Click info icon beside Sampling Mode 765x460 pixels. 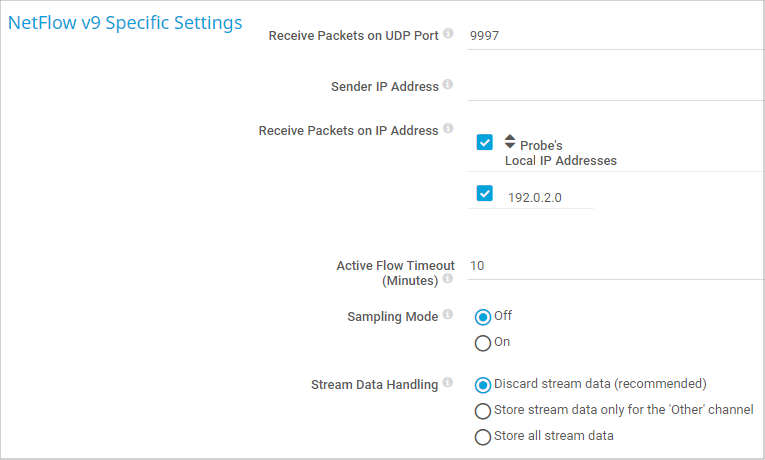[x=447, y=315]
